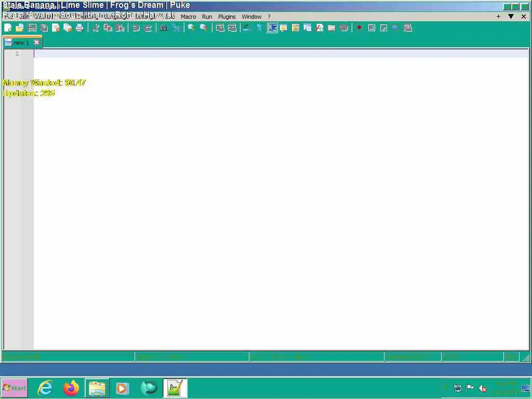Image resolution: width=532 pixels, height=399 pixels.
Task: Open File Explorer from the taskbar
Action: coord(97,388)
